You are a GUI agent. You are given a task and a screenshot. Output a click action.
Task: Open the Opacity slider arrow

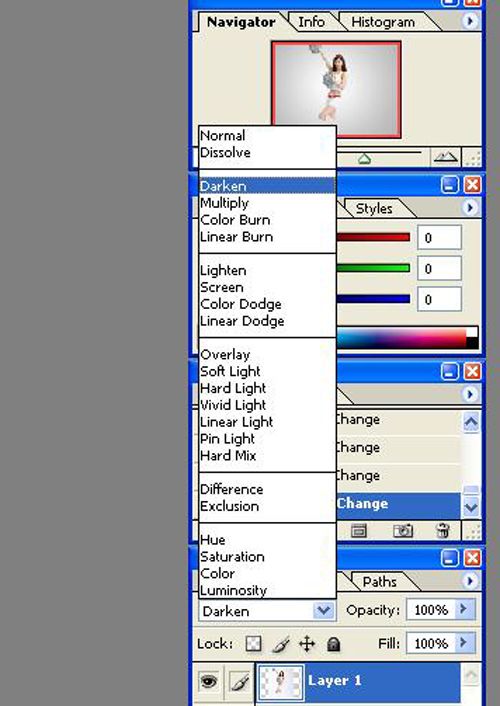462,610
